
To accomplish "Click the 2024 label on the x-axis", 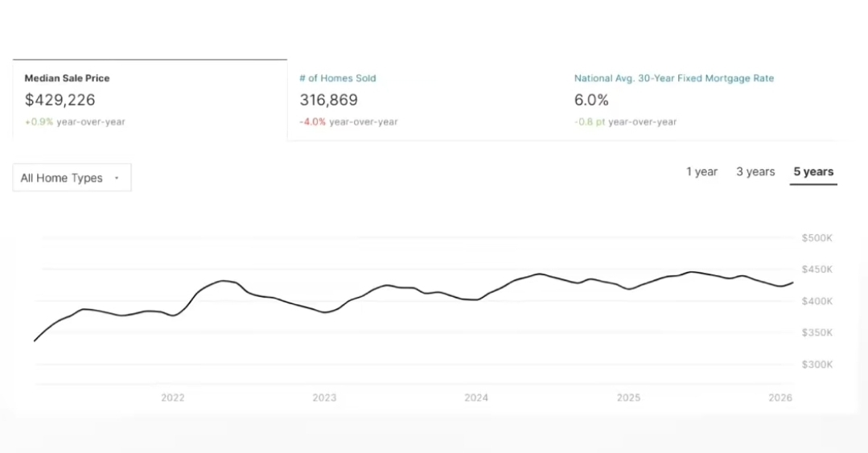I will pos(476,397).
